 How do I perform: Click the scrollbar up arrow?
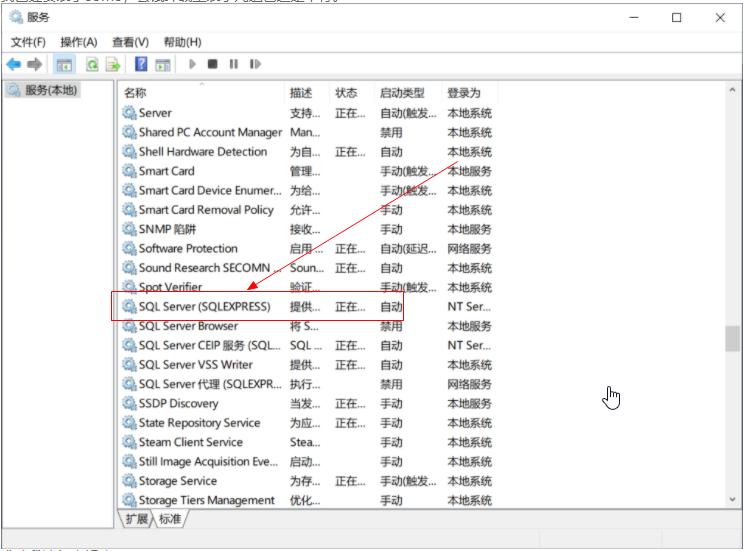pos(732,90)
